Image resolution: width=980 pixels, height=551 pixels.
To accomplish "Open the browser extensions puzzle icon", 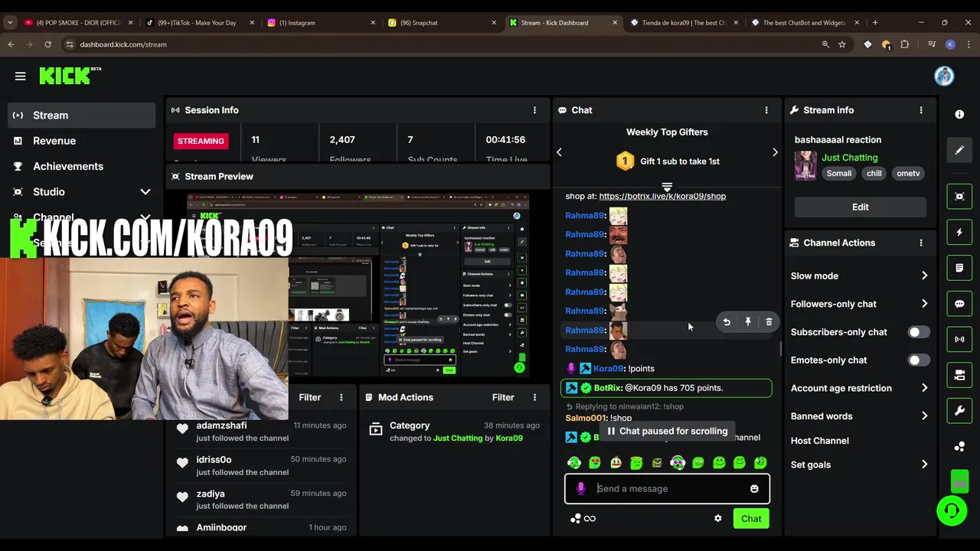I will point(904,44).
